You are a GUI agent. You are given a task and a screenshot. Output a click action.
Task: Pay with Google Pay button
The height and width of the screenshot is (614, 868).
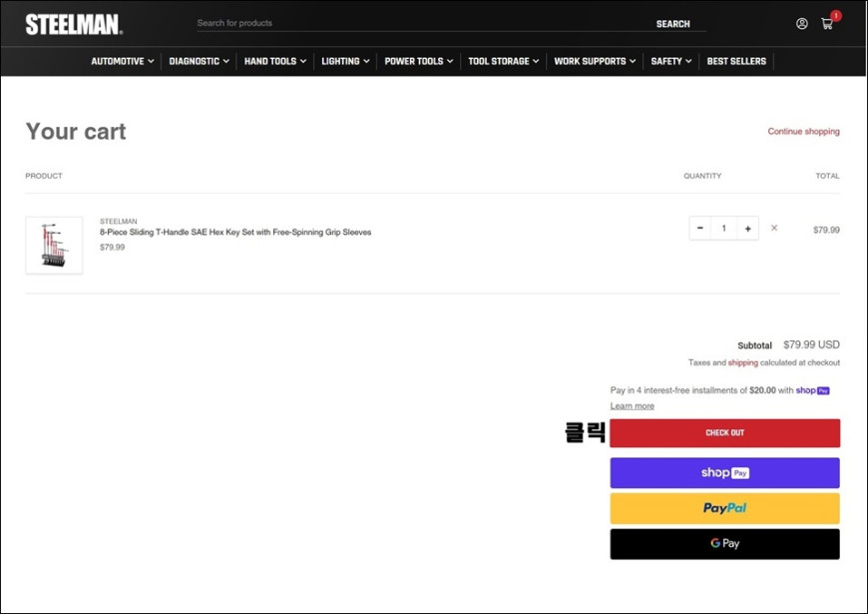tap(724, 544)
